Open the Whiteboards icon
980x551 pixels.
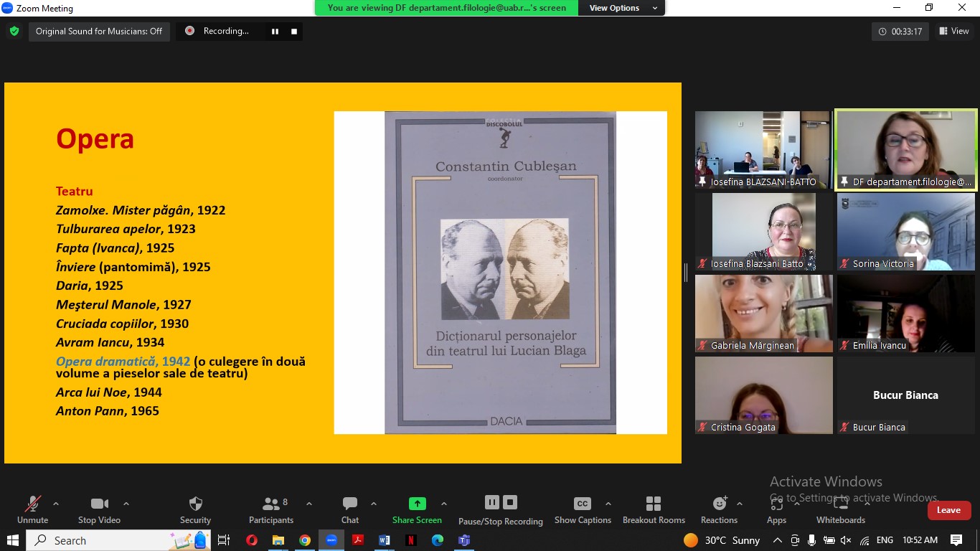click(841, 504)
